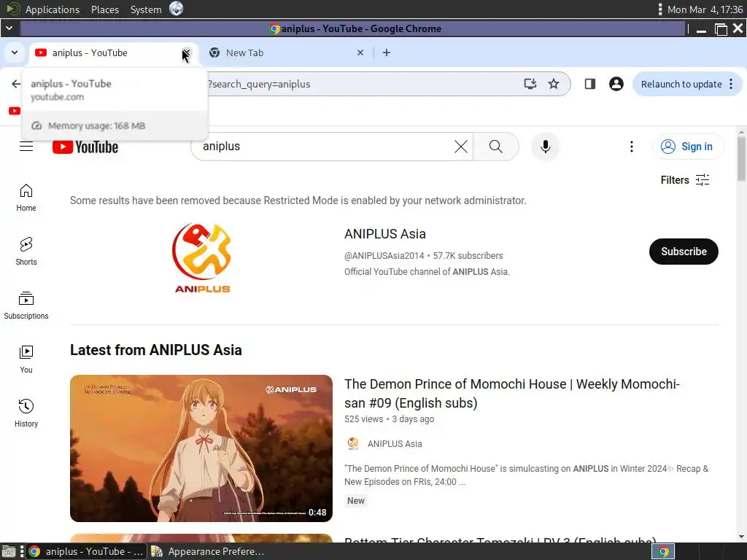Click the YouTube bookmark icon in bookmarks bar

pyautogui.click(x=15, y=111)
